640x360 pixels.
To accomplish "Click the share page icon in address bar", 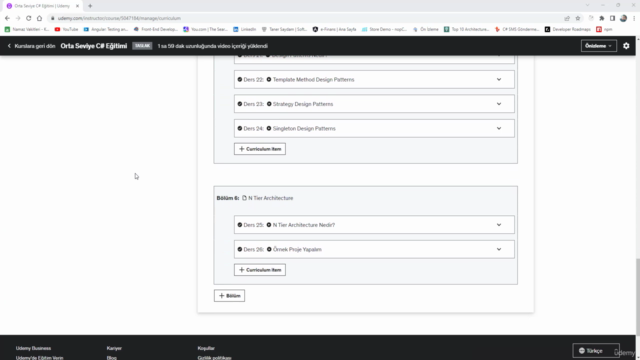I will (x=567, y=18).
